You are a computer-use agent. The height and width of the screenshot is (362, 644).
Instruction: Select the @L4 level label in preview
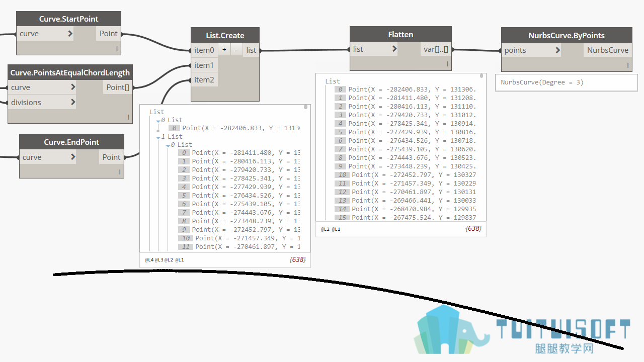tap(149, 260)
